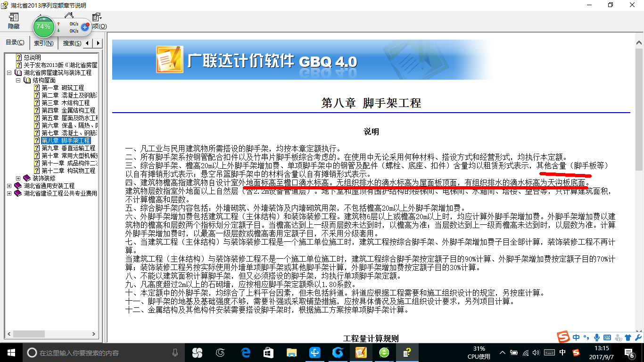644x362 pixels.
Task: Select 第六章 保温、隔热 topic
Action: [69, 125]
